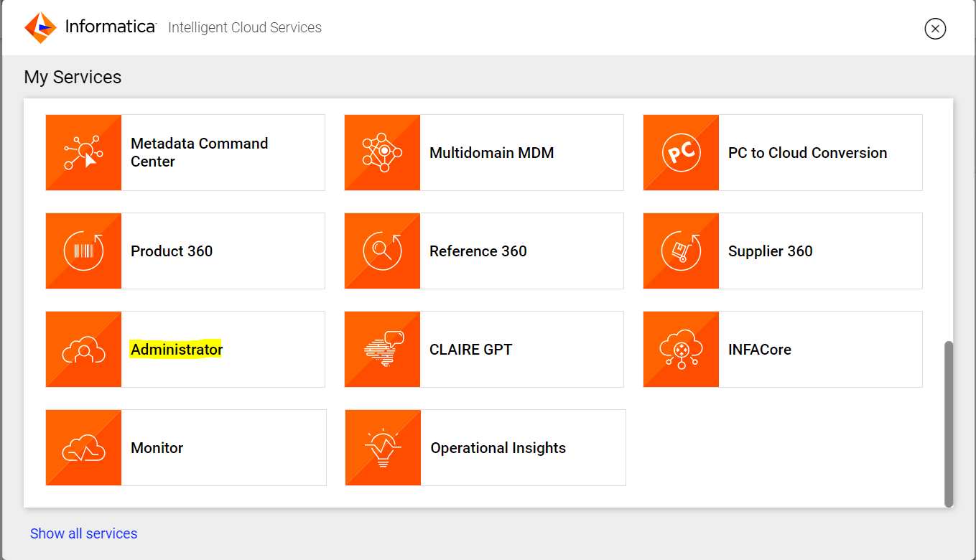Launch the Administrator cloud-user icon
The width and height of the screenshot is (976, 560).
[x=83, y=350]
